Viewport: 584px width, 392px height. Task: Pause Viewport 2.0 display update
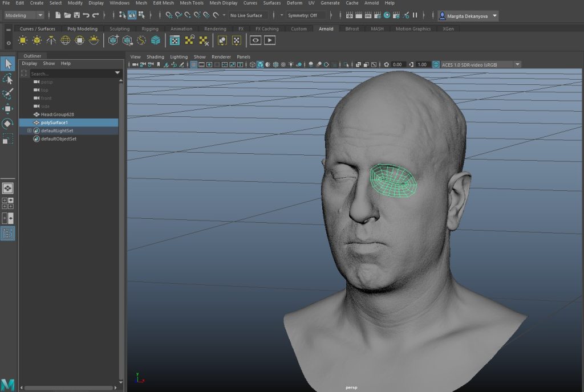click(x=415, y=15)
